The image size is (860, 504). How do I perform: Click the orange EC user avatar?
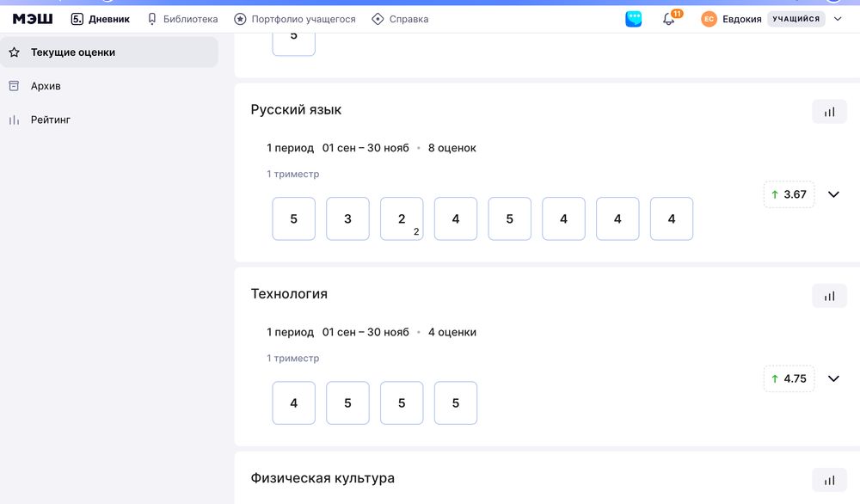click(709, 19)
